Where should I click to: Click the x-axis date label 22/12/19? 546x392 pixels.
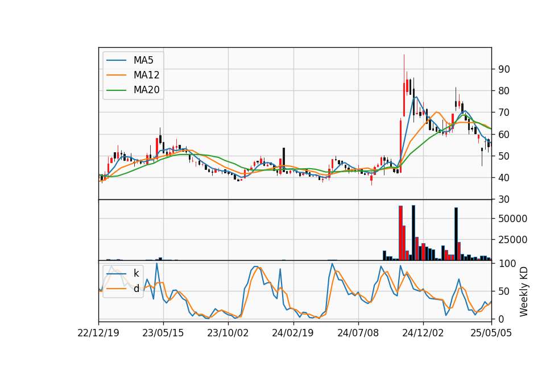pos(98,333)
